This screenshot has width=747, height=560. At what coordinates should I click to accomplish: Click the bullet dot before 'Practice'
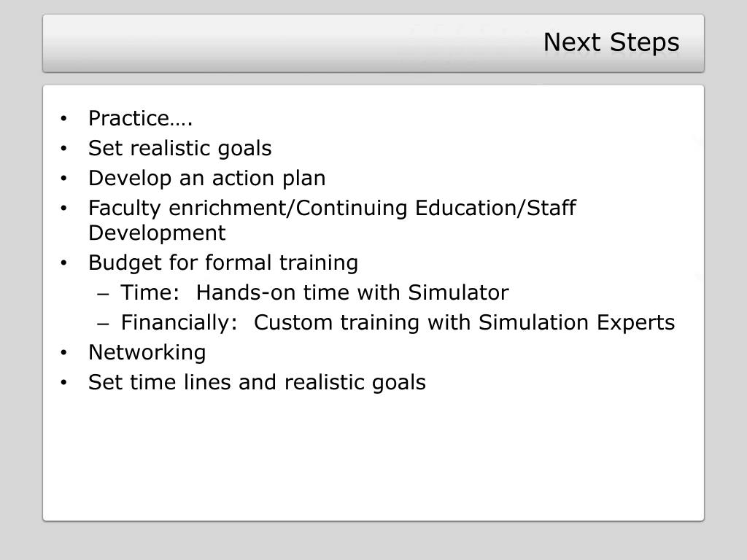(64, 119)
